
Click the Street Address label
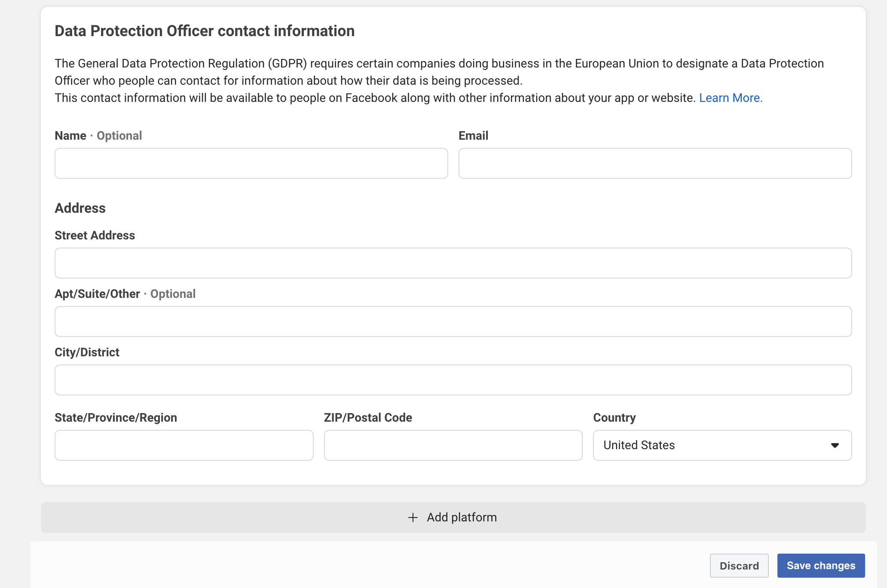pyautogui.click(x=95, y=236)
